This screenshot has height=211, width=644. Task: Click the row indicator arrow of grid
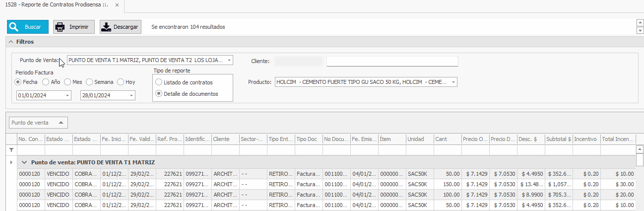pyautogui.click(x=11, y=162)
